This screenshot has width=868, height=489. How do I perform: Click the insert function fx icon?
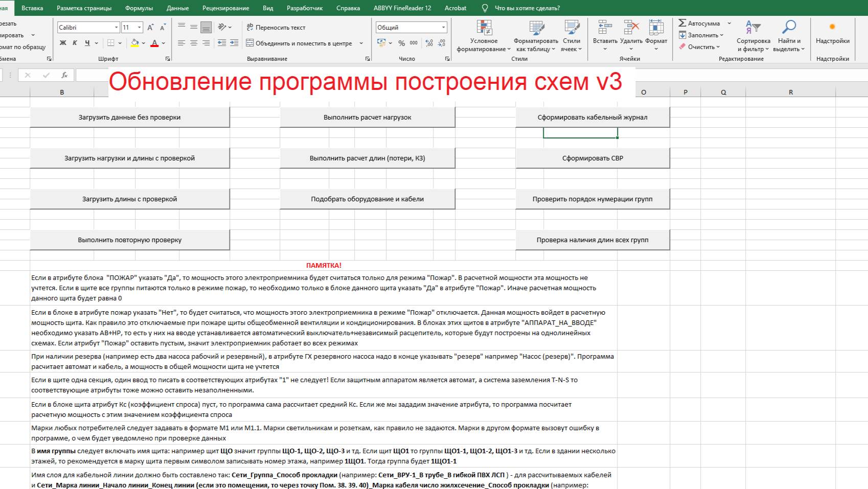[64, 75]
